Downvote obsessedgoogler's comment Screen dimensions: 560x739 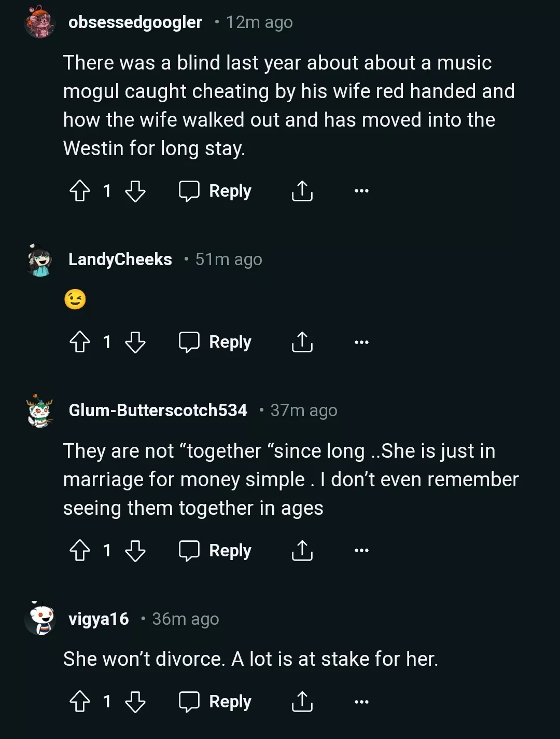(x=135, y=190)
